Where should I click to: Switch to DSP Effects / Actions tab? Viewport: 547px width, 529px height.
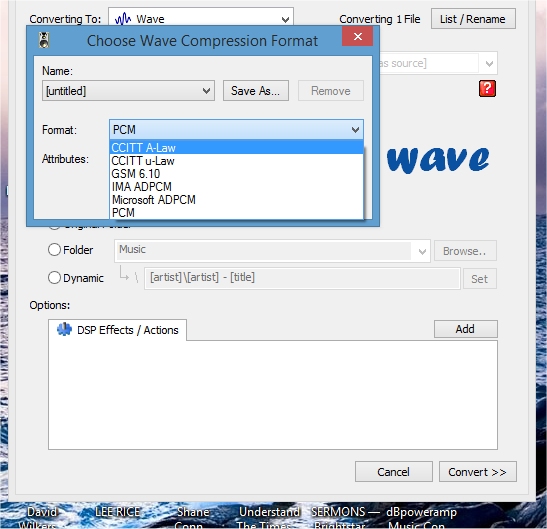click(118, 330)
